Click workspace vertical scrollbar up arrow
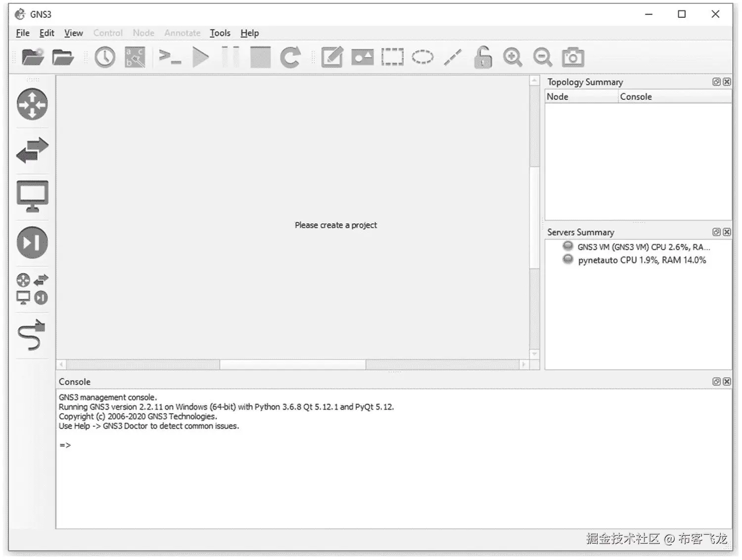 point(534,81)
